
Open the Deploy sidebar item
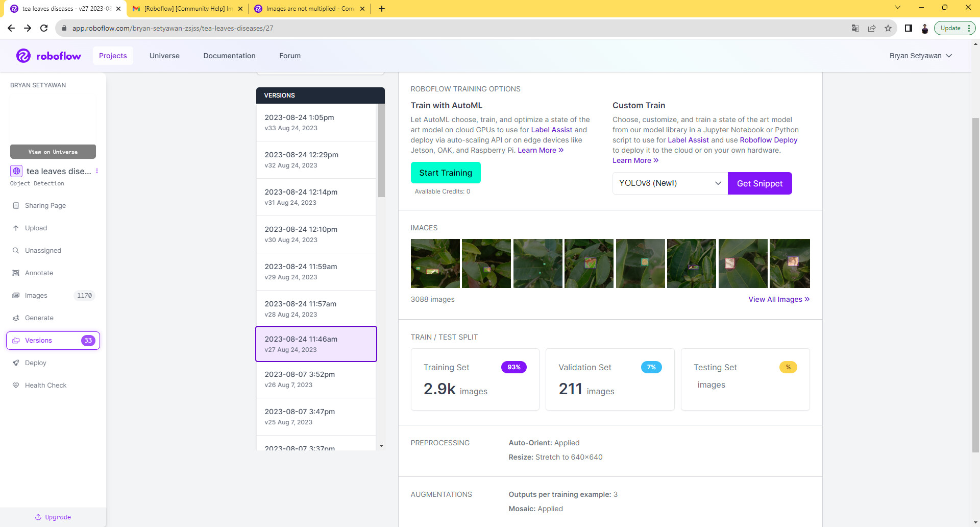35,363
